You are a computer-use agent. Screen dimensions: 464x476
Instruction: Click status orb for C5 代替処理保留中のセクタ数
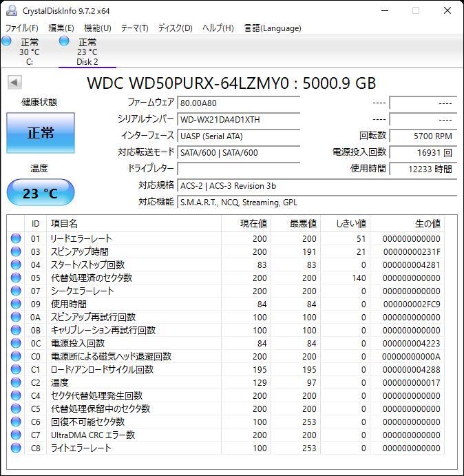click(16, 408)
